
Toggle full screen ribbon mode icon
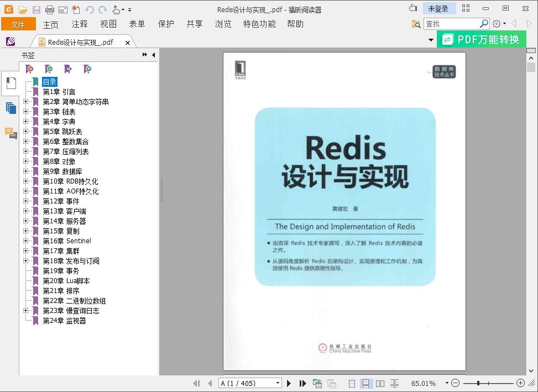[x=466, y=8]
